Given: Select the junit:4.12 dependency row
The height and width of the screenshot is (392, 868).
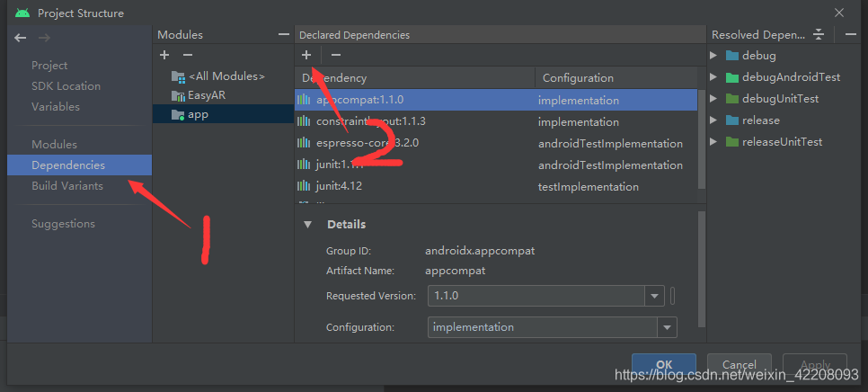Looking at the screenshot, I should tap(495, 186).
